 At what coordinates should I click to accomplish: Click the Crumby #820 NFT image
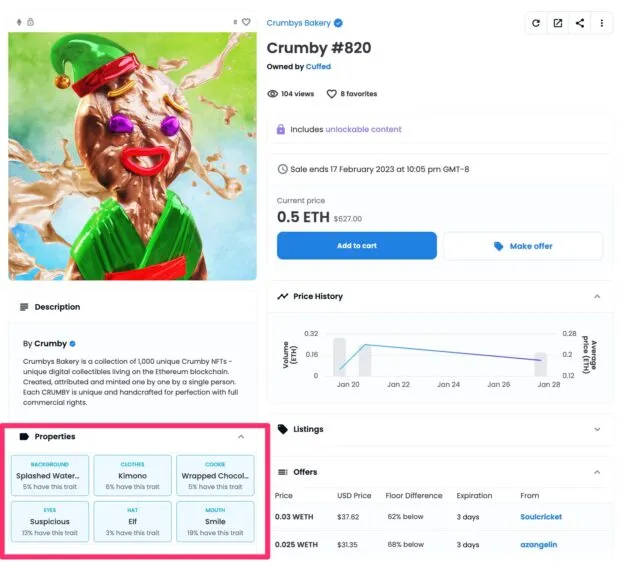coord(132,156)
